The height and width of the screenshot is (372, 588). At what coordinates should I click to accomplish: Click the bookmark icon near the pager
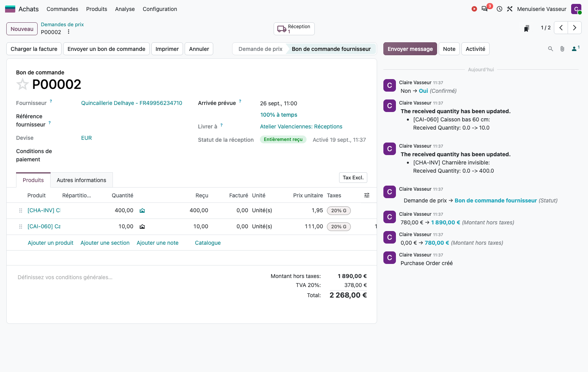[526, 28]
